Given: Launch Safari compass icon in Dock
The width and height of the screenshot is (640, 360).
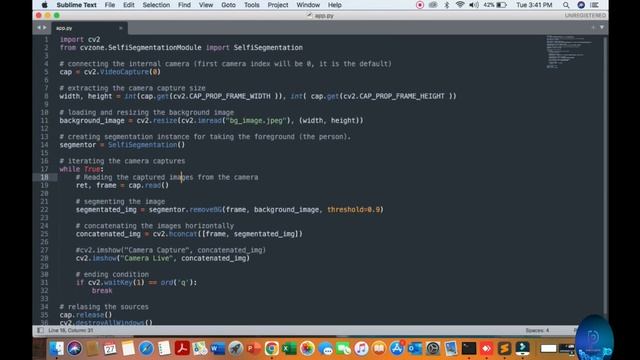Looking at the screenshot, I should click(x=146, y=348).
